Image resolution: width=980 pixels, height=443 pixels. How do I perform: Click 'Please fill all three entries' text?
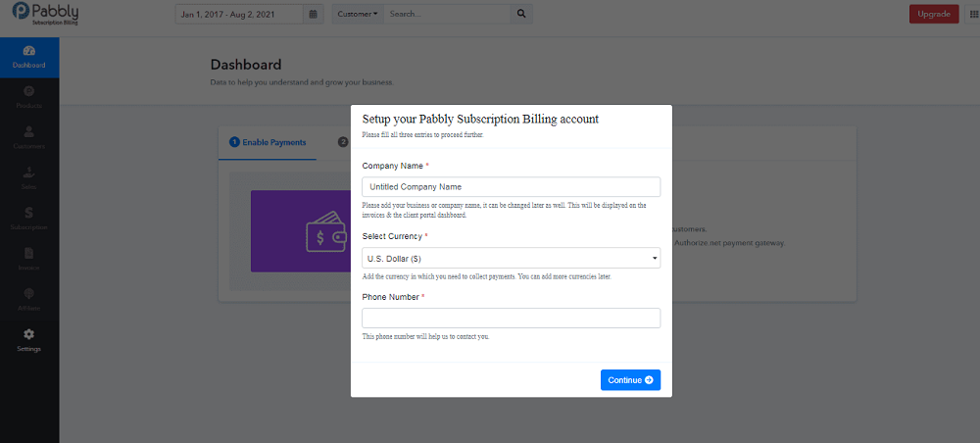[422, 134]
